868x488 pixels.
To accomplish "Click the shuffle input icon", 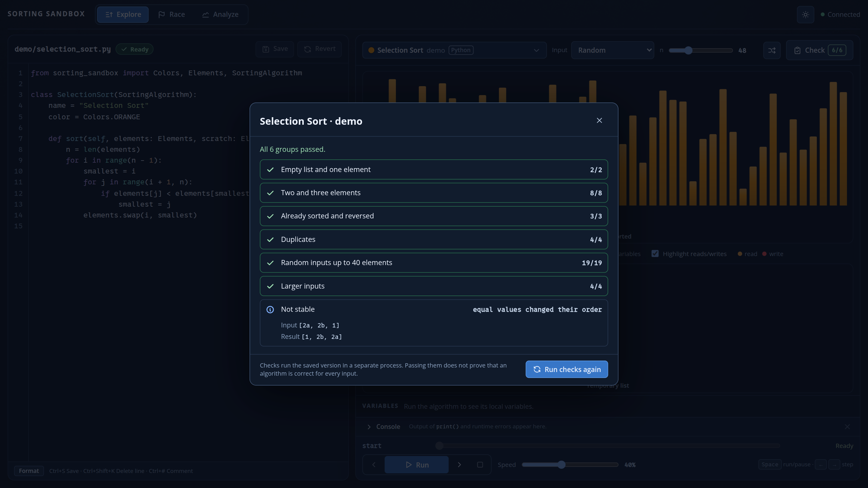I will coord(772,50).
